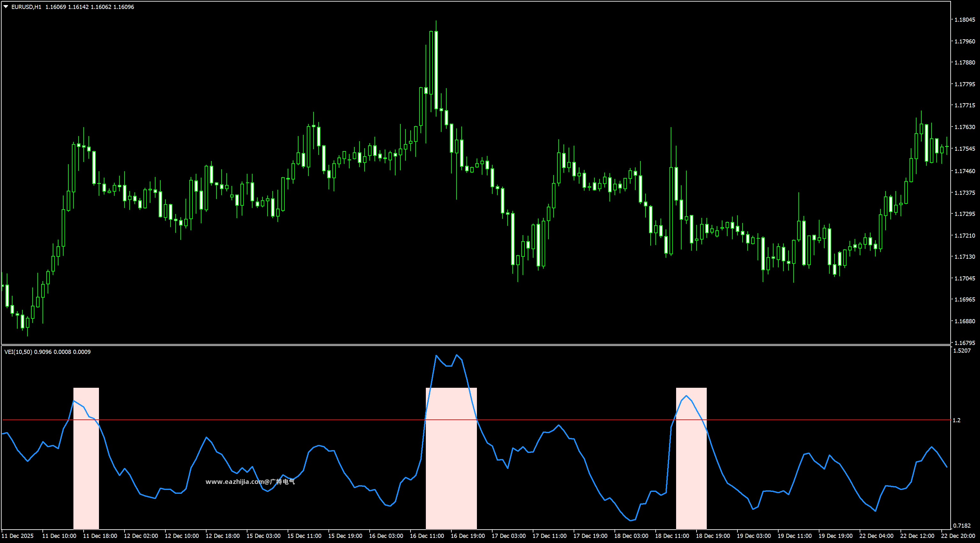Click price level 1.17545 on the scale

point(964,149)
